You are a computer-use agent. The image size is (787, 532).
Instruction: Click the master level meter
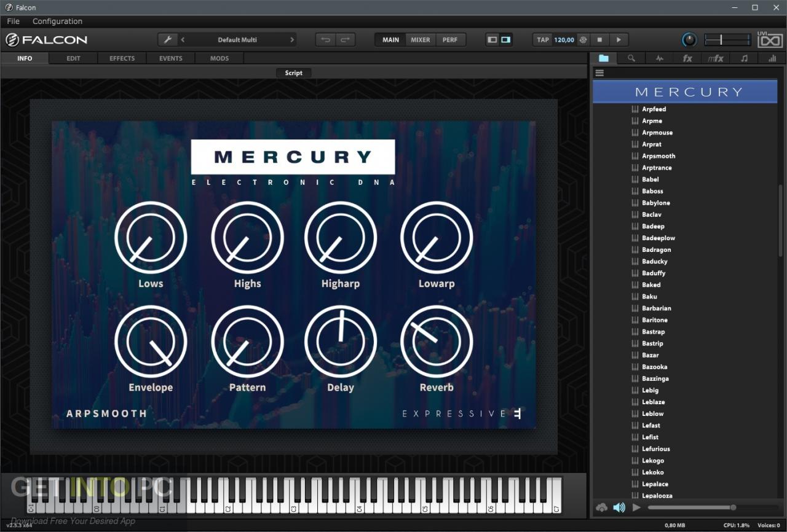(x=727, y=40)
